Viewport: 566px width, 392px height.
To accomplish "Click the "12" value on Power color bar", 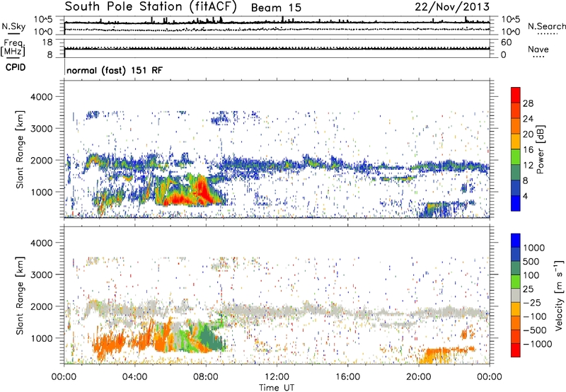I will coord(528,166).
